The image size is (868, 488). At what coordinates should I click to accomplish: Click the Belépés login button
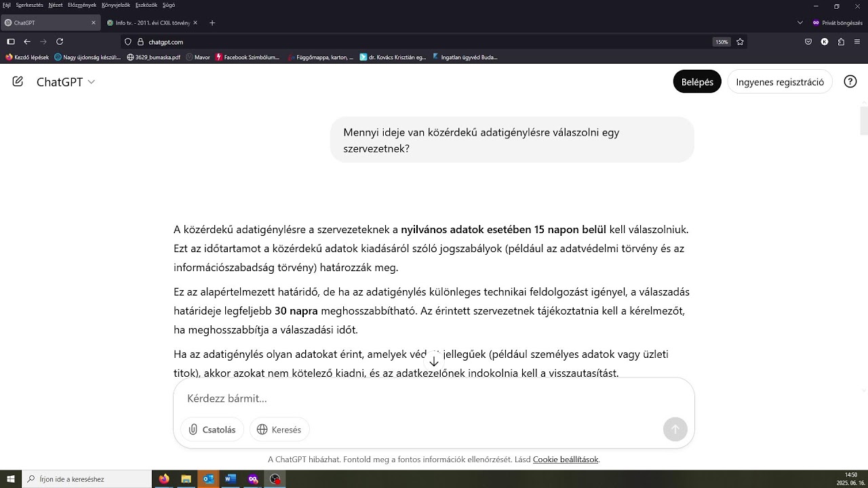(697, 82)
